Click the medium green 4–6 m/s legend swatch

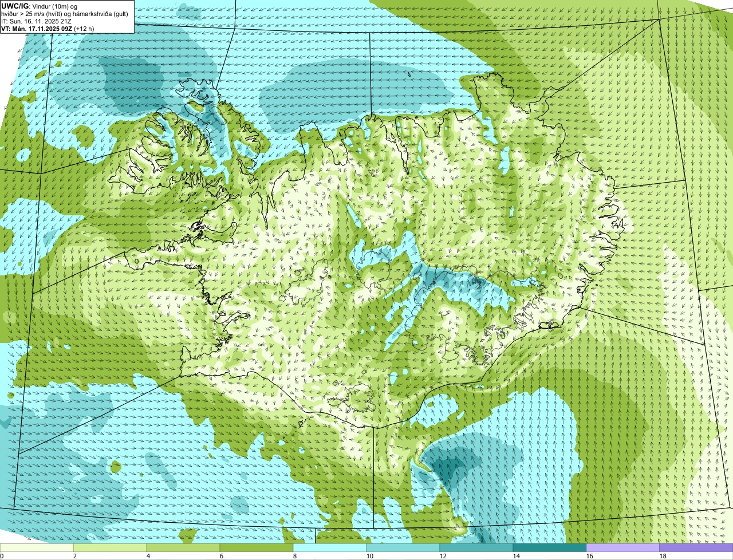(183, 548)
